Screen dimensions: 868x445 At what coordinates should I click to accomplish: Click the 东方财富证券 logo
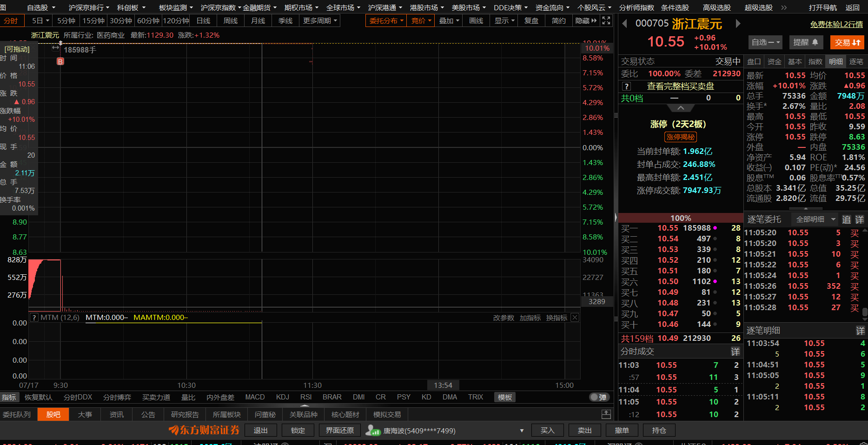pos(205,430)
